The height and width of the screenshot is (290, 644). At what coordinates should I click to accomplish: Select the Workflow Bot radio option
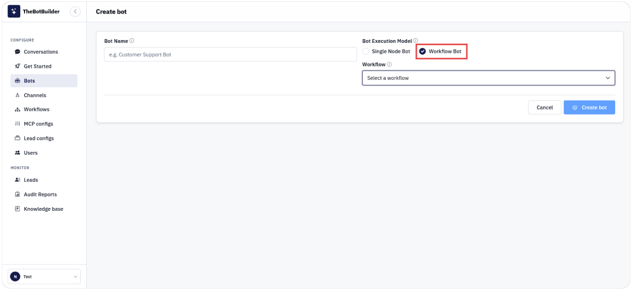422,51
